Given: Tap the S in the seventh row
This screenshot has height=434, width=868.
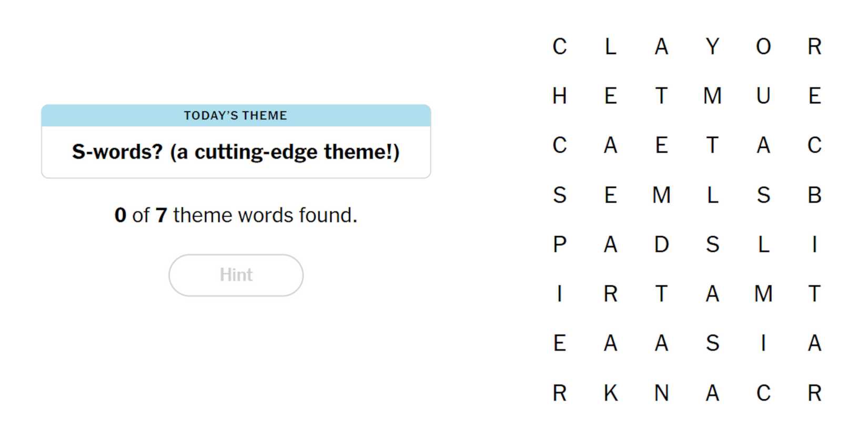Looking at the screenshot, I should (712, 344).
